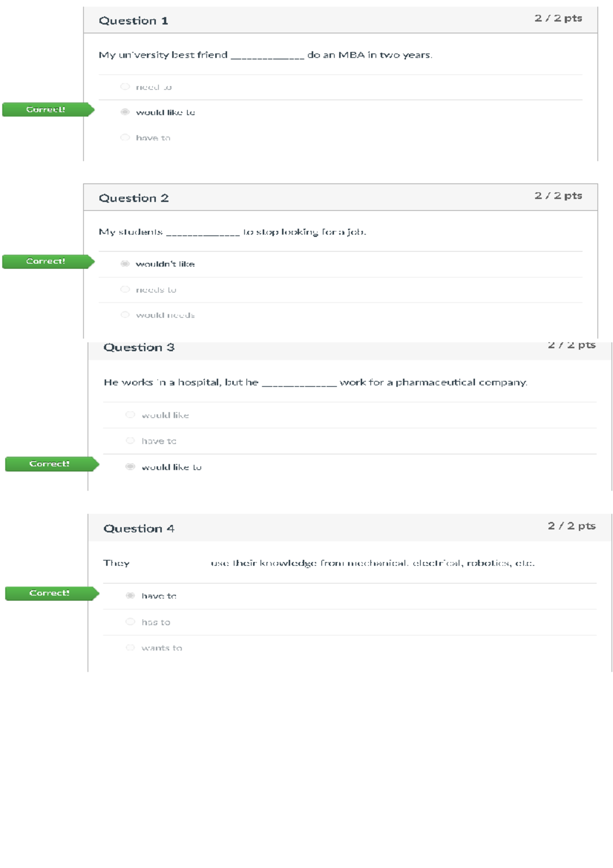Click Correct! badge beside Question 2
Viewport: 613px width, 868px height.
(x=46, y=261)
